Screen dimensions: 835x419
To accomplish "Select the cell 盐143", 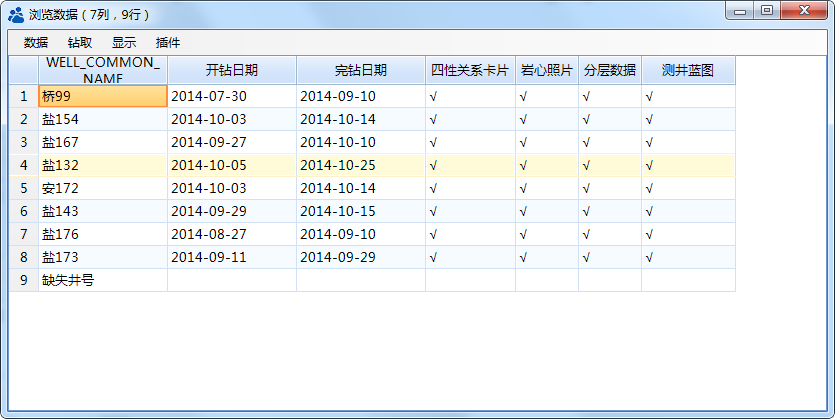I will [103, 211].
